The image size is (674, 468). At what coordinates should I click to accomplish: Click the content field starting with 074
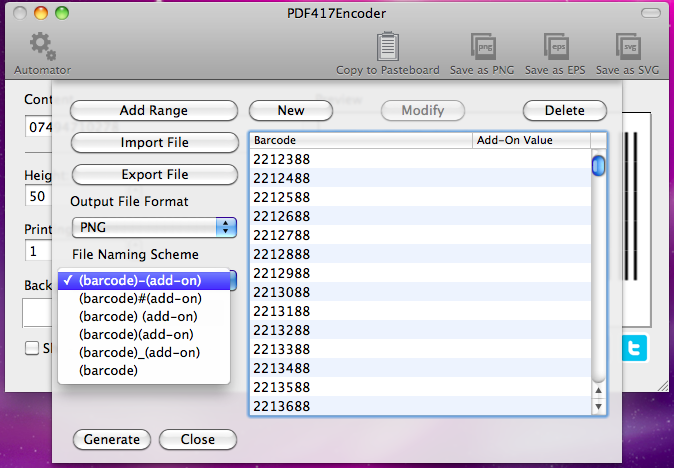[39, 126]
